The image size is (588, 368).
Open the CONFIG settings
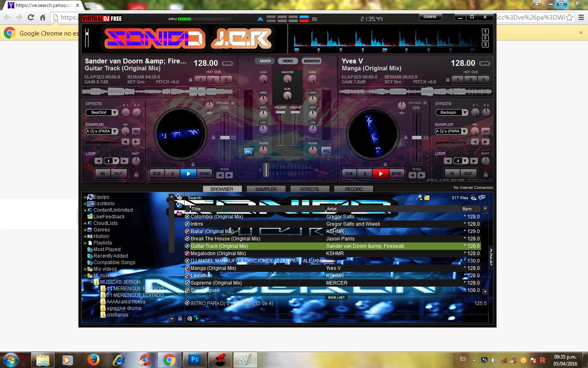click(430, 17)
